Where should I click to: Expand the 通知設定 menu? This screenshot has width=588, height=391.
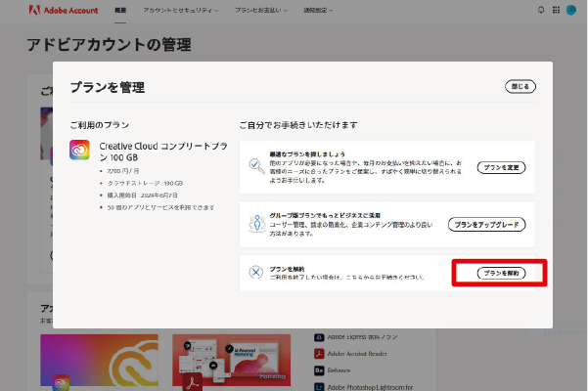click(318, 11)
